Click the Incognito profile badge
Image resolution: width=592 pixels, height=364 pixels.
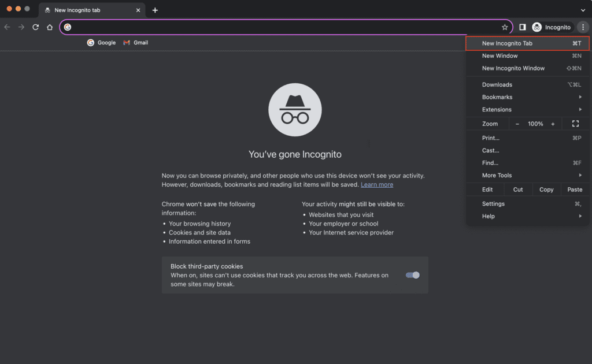tap(552, 27)
